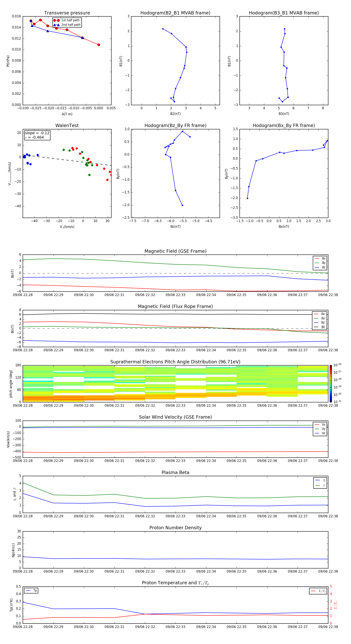Click the pitch angle spectrogram colorbar
The height and width of the screenshot is (644, 351).
[331, 383]
